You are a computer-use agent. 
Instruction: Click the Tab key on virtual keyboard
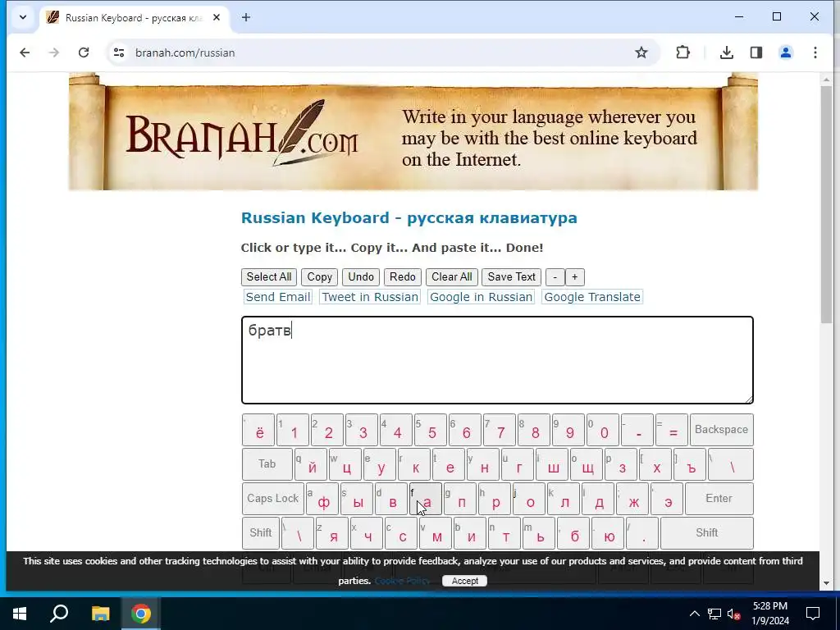(267, 464)
